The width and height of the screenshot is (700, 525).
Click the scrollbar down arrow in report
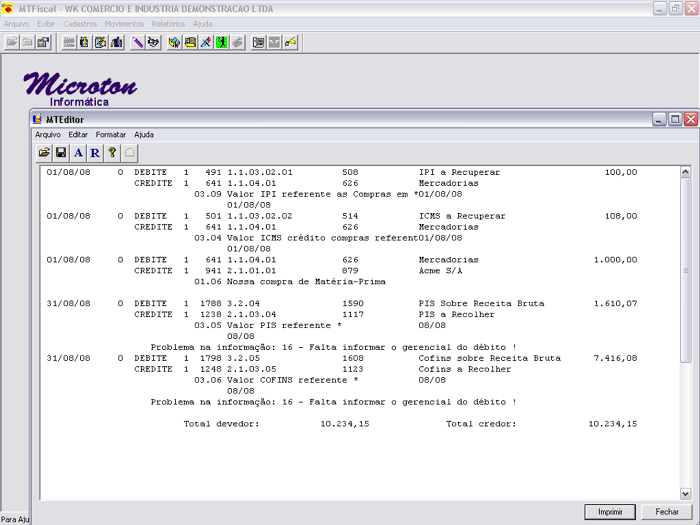pos(685,493)
